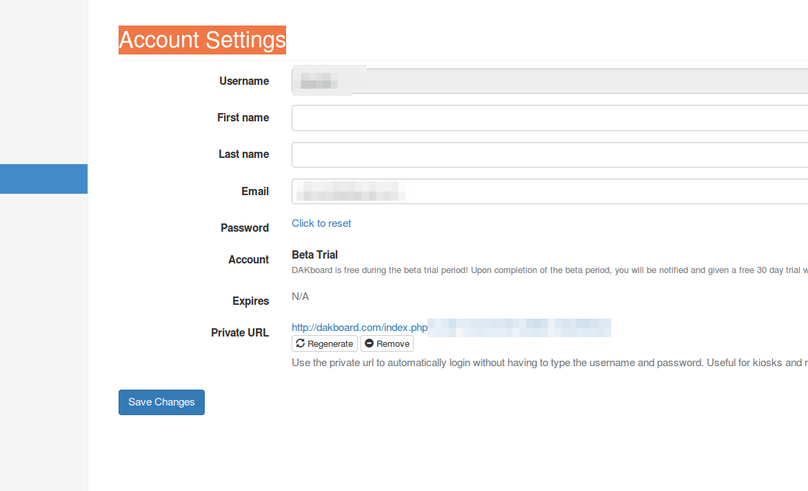This screenshot has width=808, height=491.
Task: Click into the First name field
Action: (x=550, y=118)
